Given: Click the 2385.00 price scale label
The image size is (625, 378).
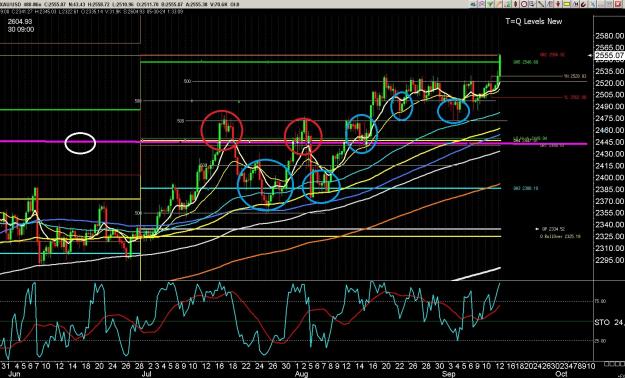Looking at the screenshot, I should click(x=609, y=189).
